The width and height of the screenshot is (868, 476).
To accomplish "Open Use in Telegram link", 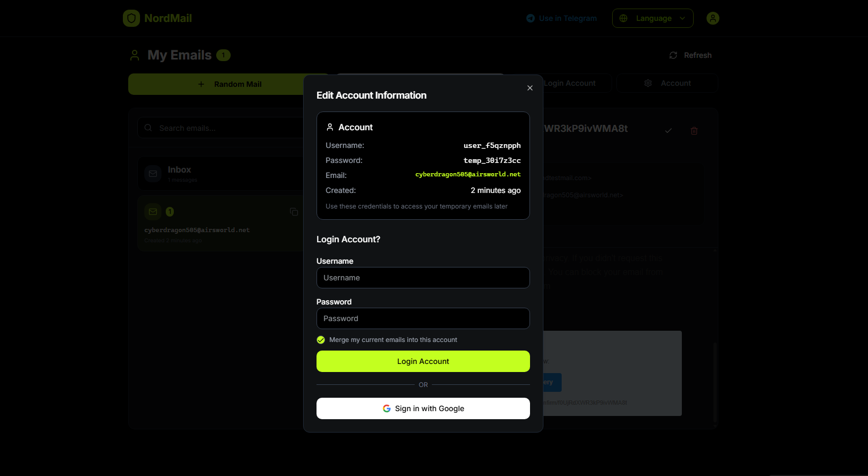I will coord(562,18).
